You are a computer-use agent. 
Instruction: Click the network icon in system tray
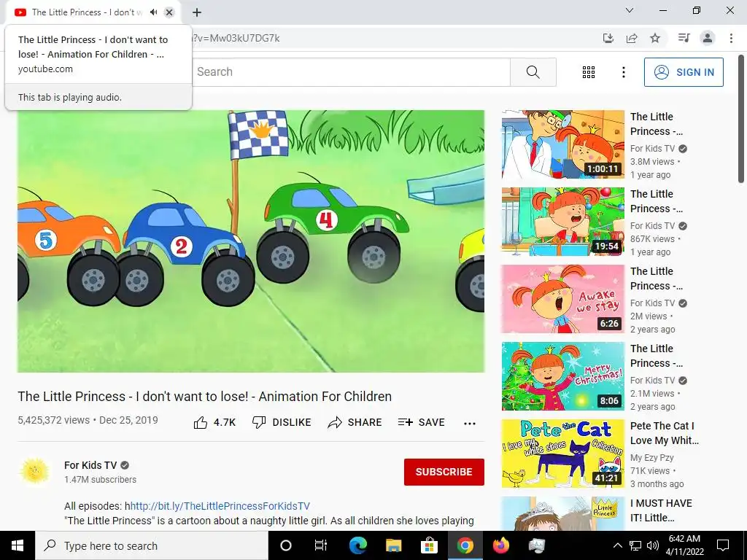635,545
